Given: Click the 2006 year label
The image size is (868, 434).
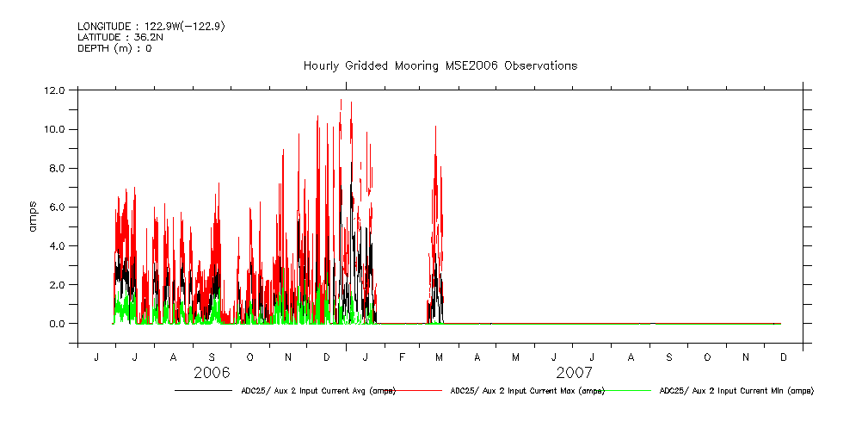Looking at the screenshot, I should [x=212, y=373].
